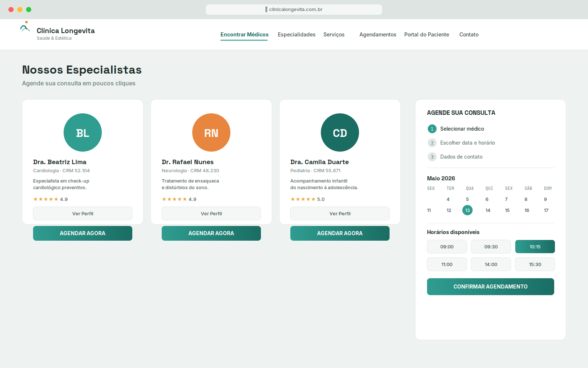Screen dimensions: 588x368
Task: Pick day 17 in the calendar
Action: click(546, 210)
